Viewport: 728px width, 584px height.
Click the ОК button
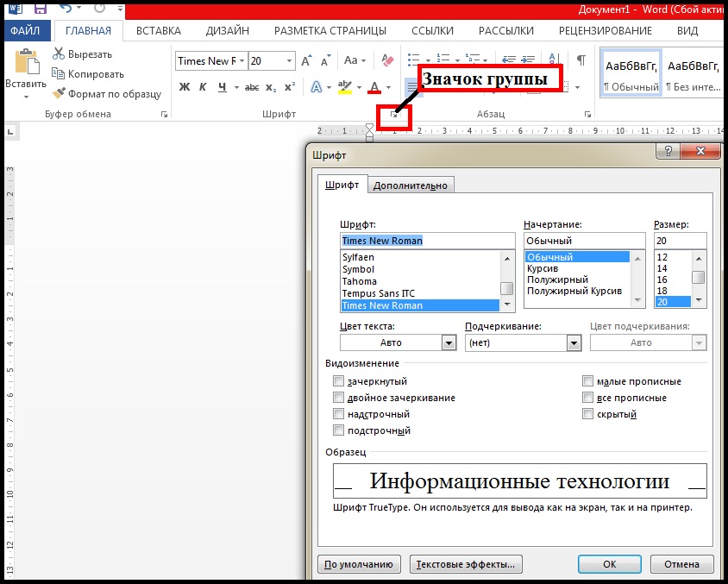tap(609, 564)
